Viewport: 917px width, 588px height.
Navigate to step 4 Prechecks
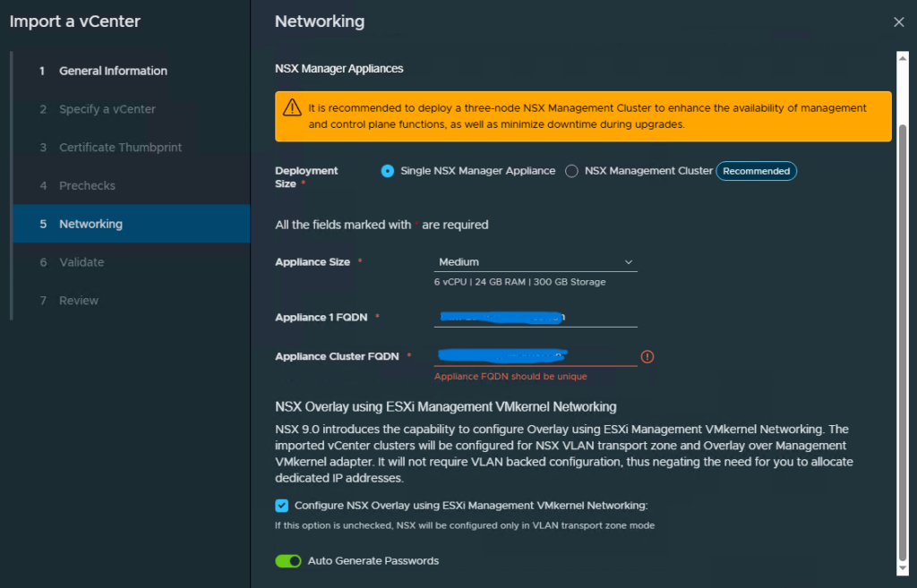point(87,186)
